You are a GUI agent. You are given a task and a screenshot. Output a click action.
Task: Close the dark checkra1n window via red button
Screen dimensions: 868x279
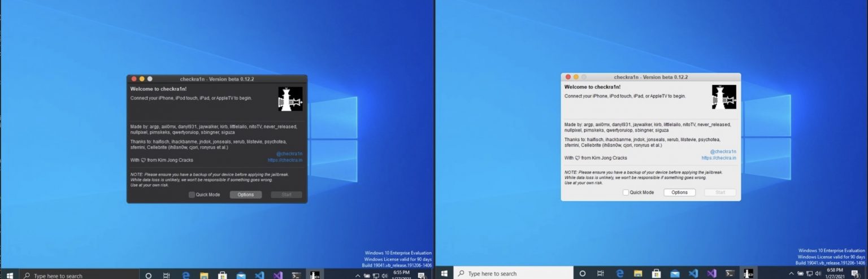coord(134,79)
